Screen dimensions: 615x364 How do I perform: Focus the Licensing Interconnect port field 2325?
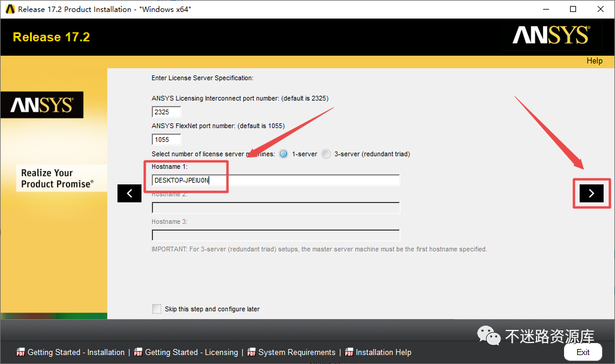pyautogui.click(x=166, y=112)
